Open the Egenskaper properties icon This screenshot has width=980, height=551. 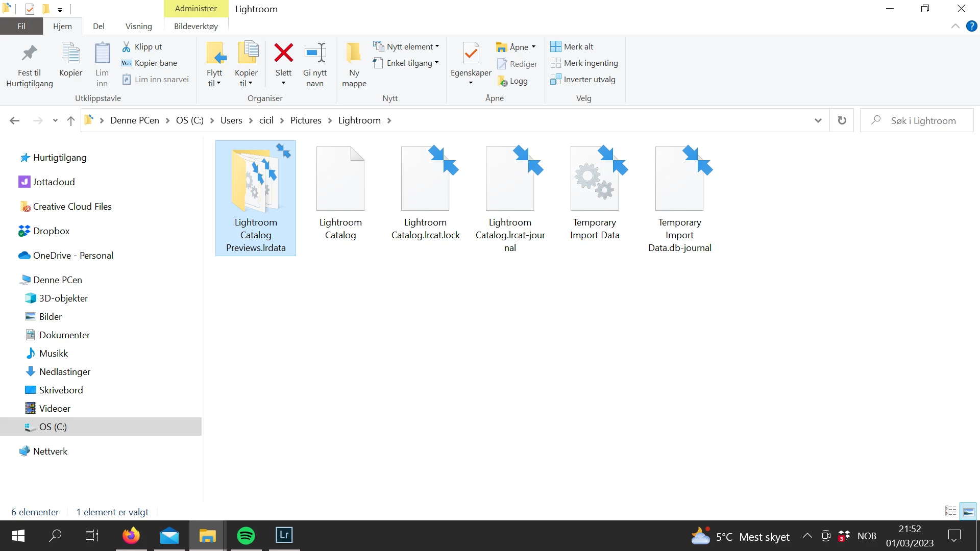pyautogui.click(x=471, y=53)
